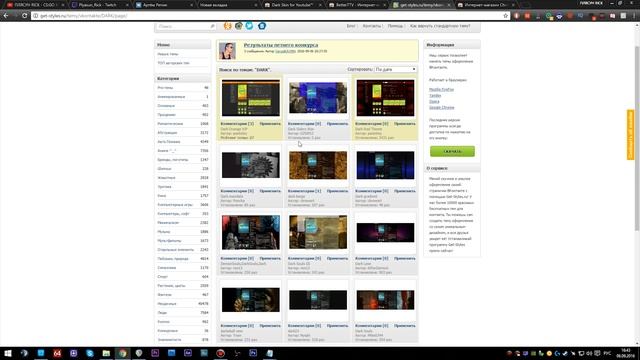Switch to the Twitch browser tab

point(99,5)
